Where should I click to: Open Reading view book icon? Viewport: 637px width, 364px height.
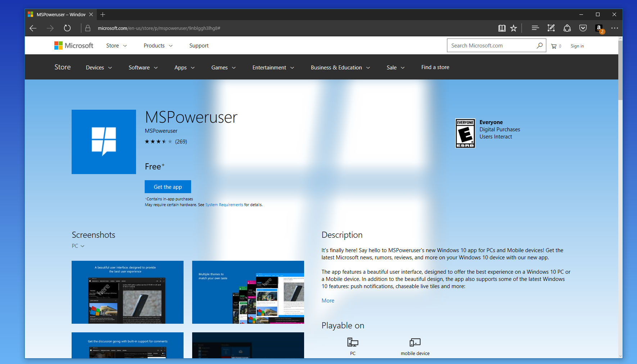pyautogui.click(x=502, y=28)
